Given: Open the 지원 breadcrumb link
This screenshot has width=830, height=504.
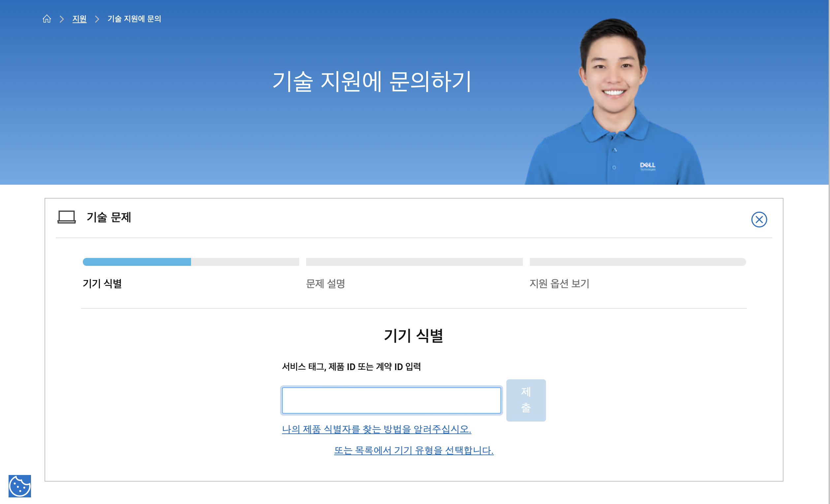Looking at the screenshot, I should click(79, 19).
